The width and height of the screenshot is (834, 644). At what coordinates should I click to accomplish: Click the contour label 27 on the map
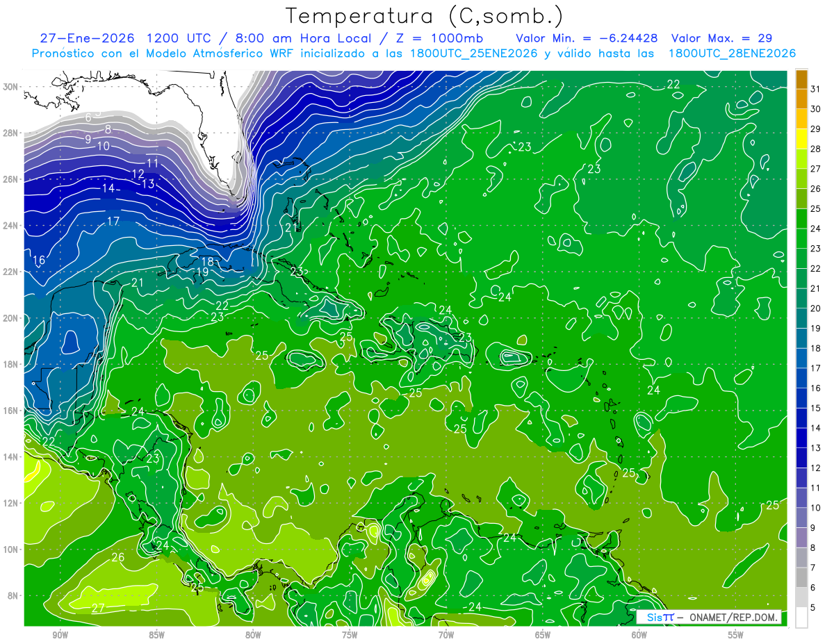pyautogui.click(x=99, y=608)
